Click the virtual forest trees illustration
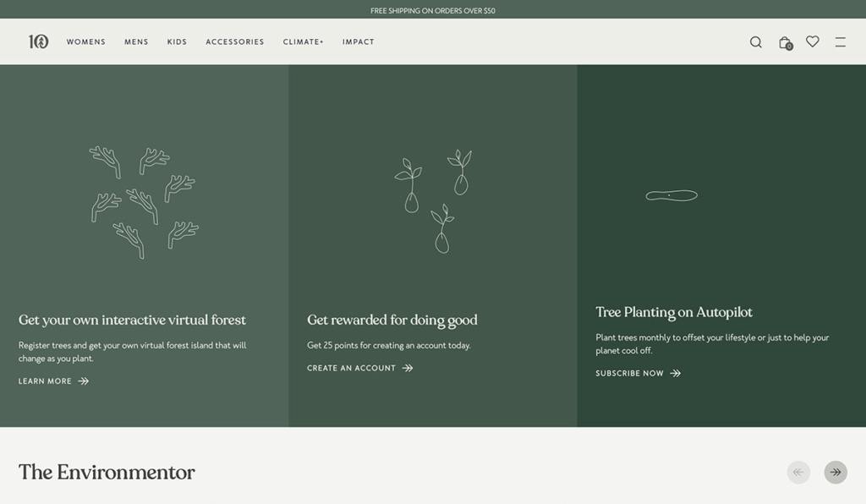 pos(144,201)
